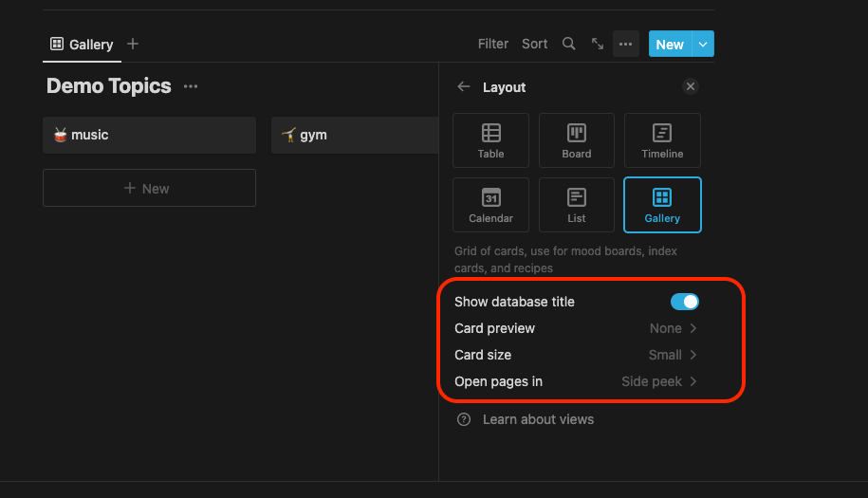Close the Layout panel
Image resolution: width=868 pixels, height=498 pixels.
coord(691,86)
